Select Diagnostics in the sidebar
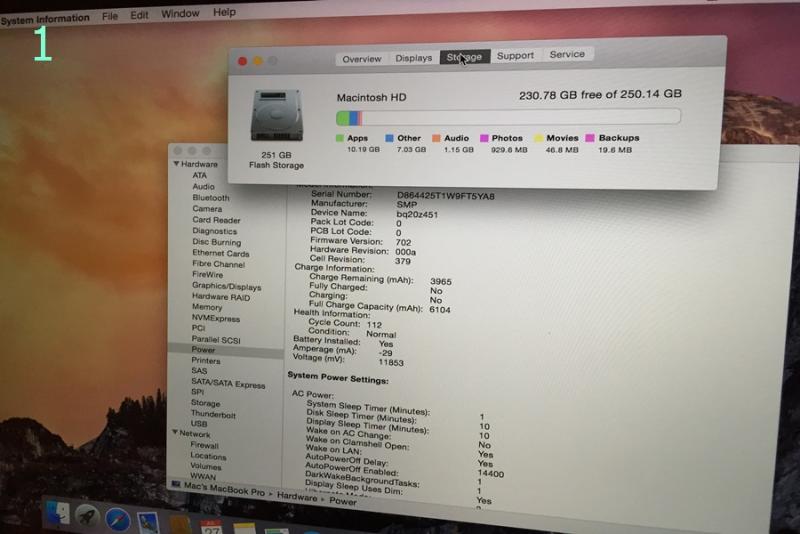 coord(214,231)
